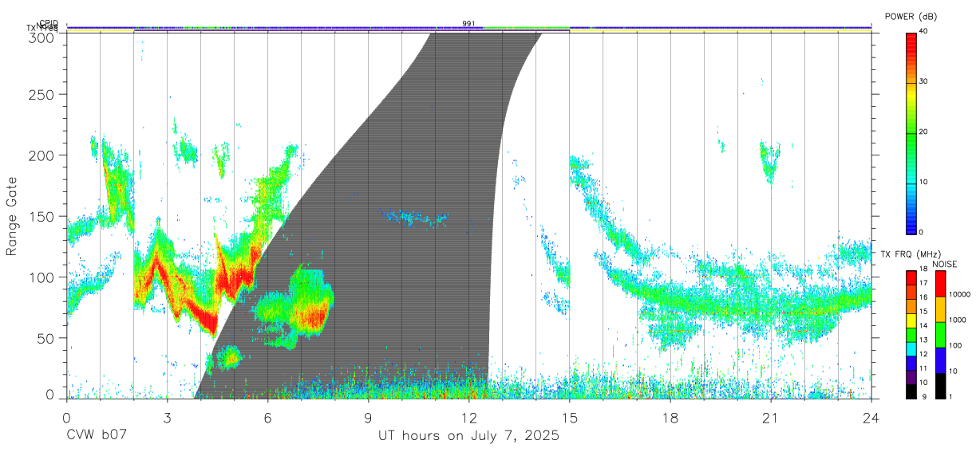Click the 24 hour tick label

click(x=871, y=418)
